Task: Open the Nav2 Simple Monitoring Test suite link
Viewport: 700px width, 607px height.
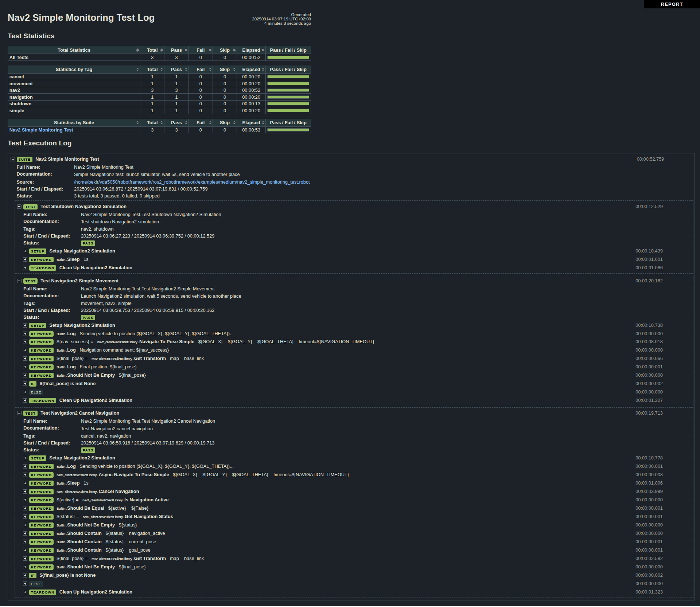Action: [x=41, y=130]
